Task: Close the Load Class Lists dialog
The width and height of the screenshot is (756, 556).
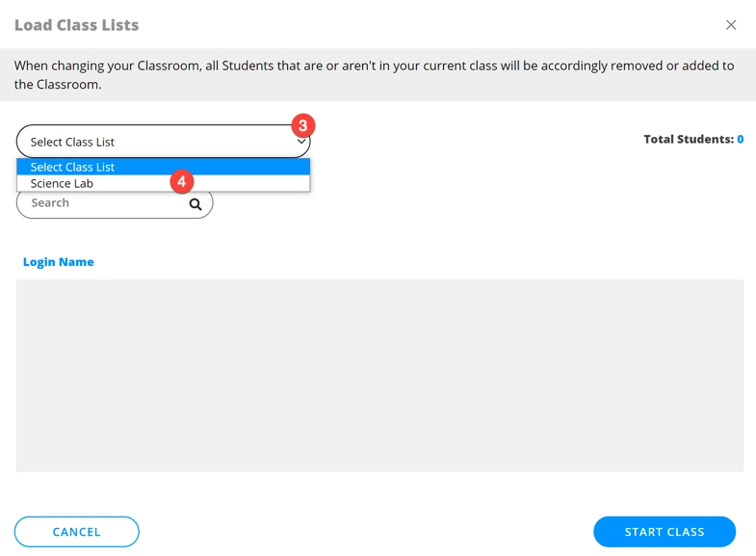Action: [x=731, y=25]
